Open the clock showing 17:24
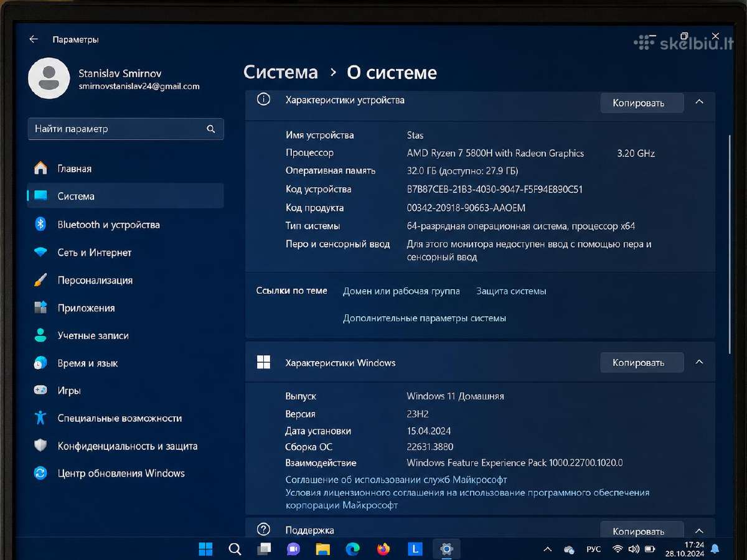 (684, 549)
